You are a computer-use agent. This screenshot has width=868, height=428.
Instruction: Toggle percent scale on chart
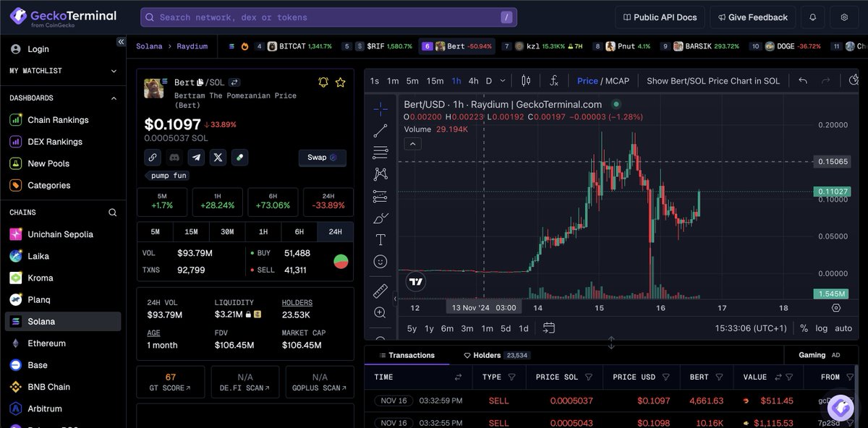804,328
